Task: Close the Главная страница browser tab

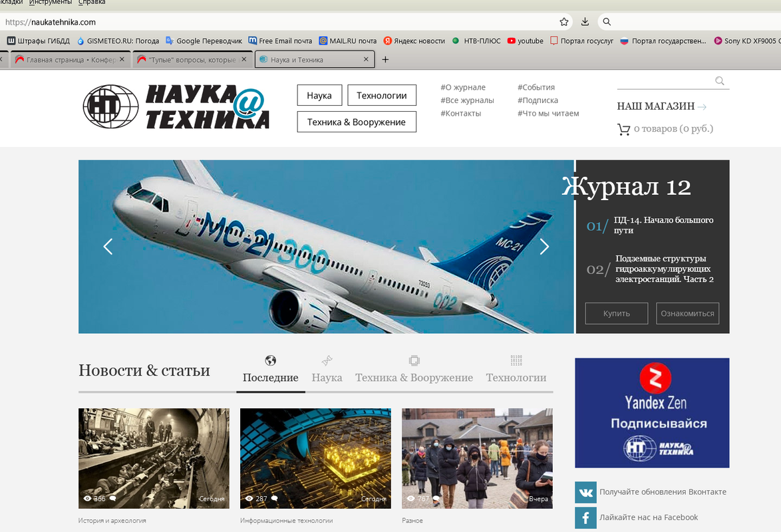Action: coord(122,59)
